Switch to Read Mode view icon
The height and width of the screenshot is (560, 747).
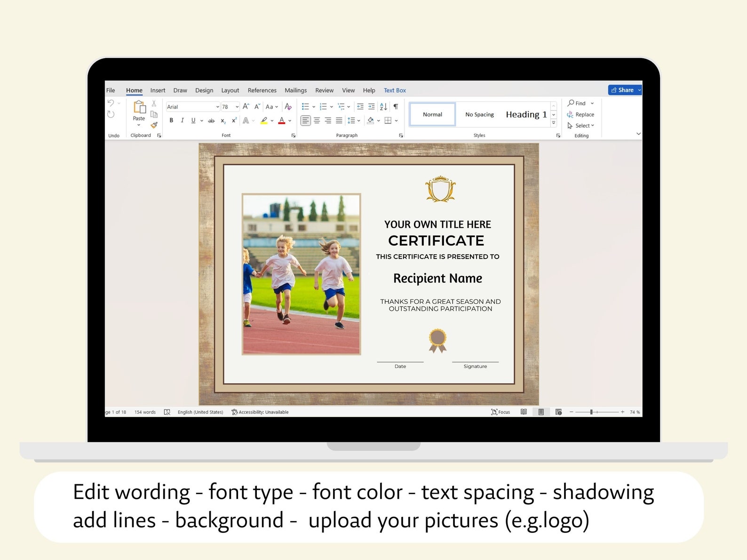point(524,412)
